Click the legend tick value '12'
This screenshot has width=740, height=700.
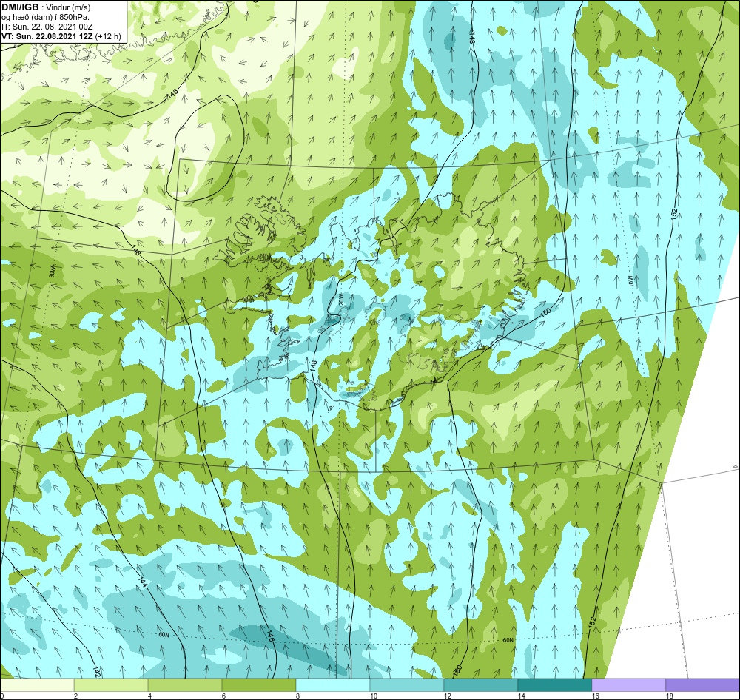coord(447,696)
